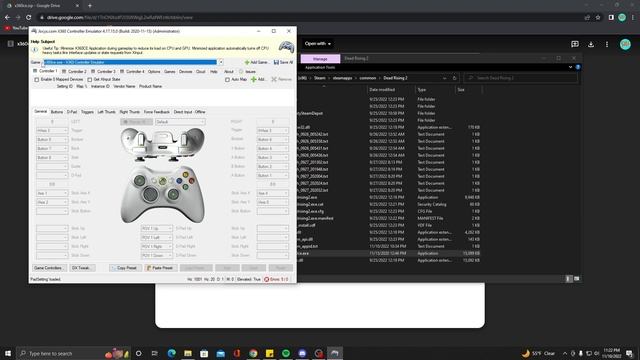The height and width of the screenshot is (360, 640).
Task: Open D-Pad Up POV dropdown
Action: click(156, 229)
